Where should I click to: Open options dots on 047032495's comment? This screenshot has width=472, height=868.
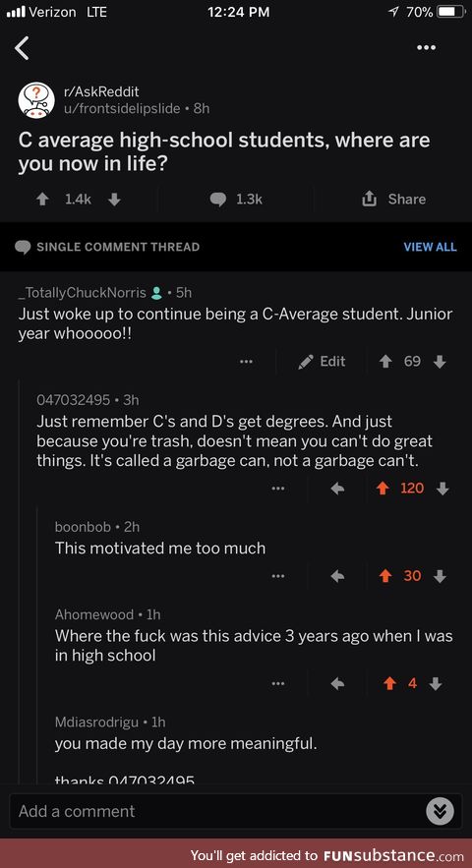point(278,489)
